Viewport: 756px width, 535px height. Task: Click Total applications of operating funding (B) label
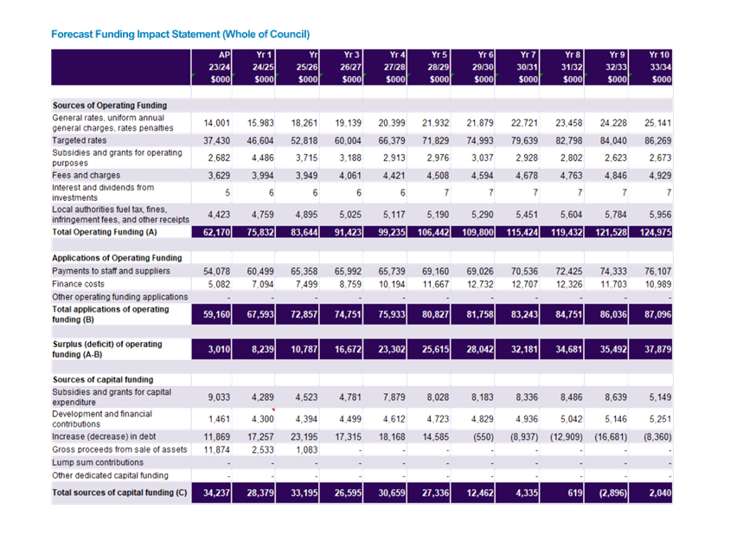click(111, 314)
